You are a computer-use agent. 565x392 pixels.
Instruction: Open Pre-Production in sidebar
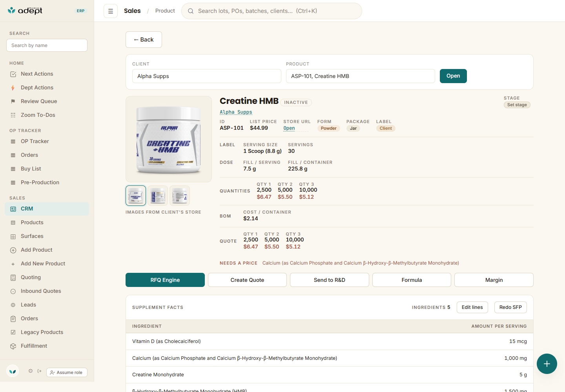[x=47, y=182]
